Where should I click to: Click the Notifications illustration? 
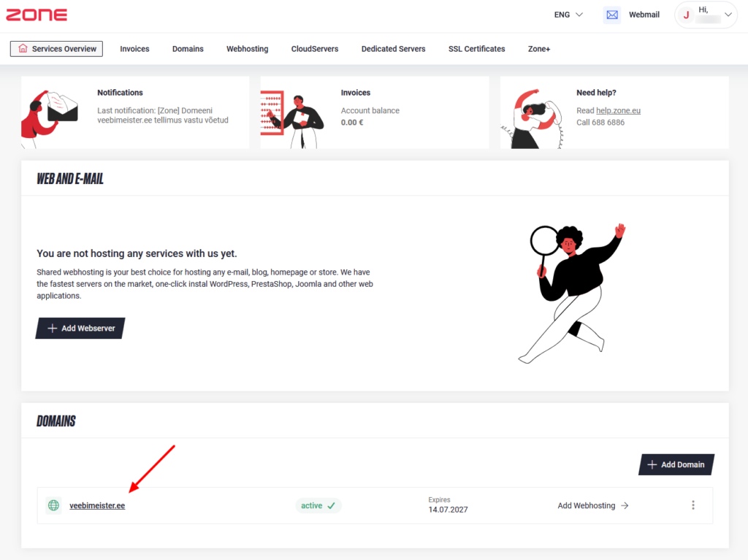50,113
